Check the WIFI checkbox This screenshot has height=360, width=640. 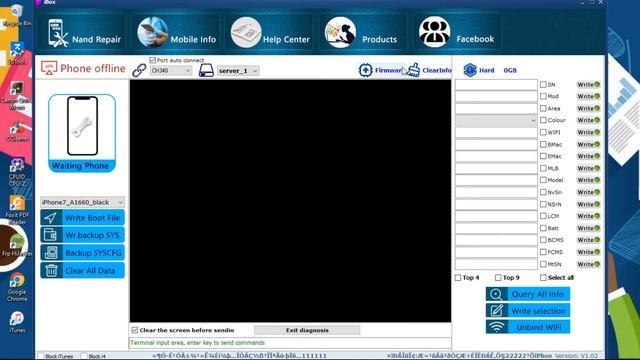[543, 132]
